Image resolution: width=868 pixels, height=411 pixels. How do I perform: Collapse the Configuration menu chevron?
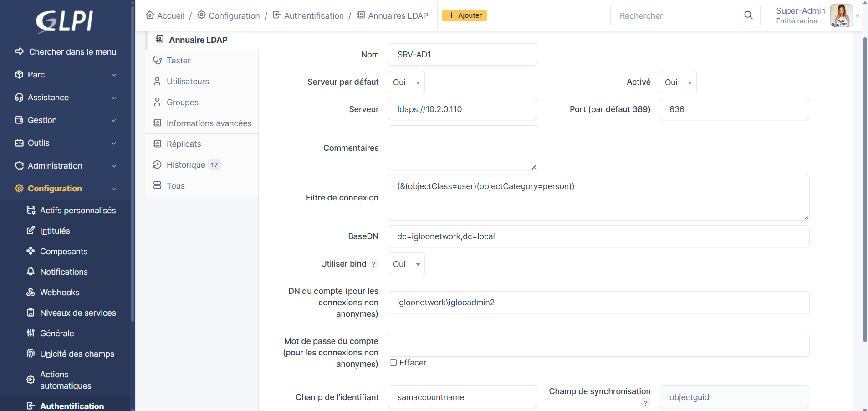point(114,189)
